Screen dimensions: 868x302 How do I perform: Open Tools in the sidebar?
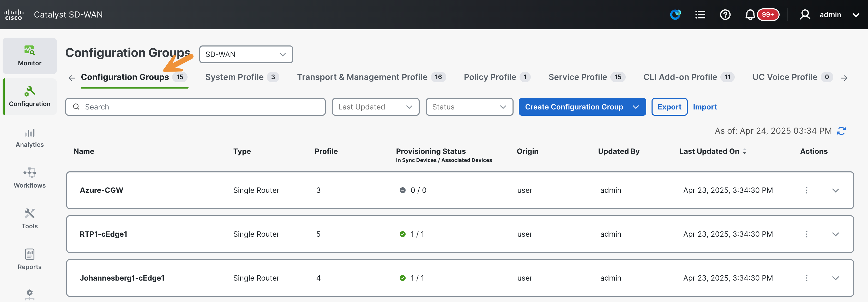(x=30, y=219)
